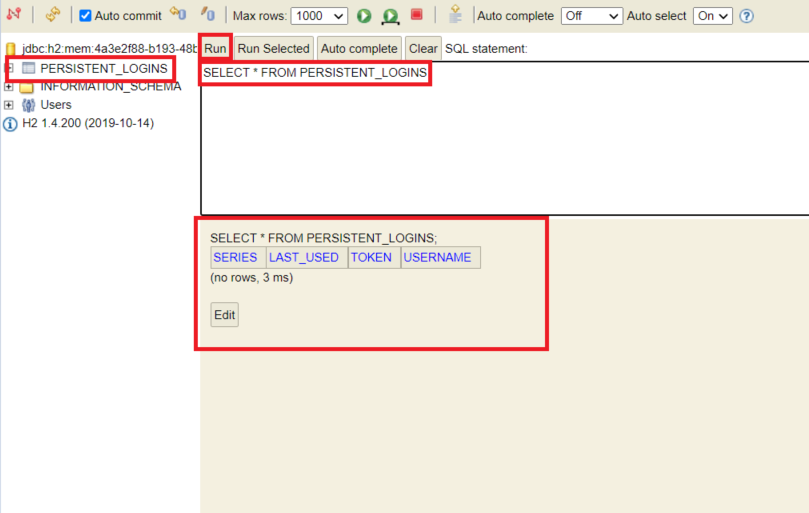The image size is (809, 513).
Task: Click the INFORMATION_SCHEMA folder icon
Action: click(26, 87)
